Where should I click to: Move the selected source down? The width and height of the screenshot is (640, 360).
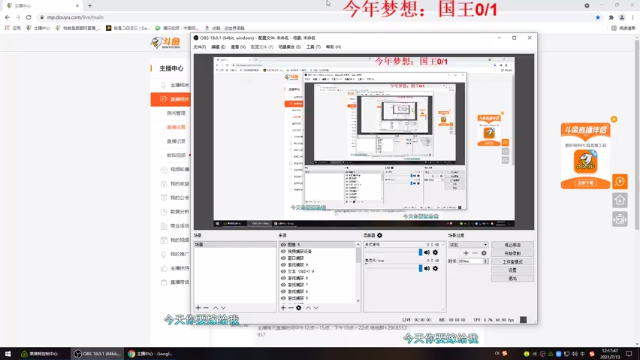coord(316,308)
